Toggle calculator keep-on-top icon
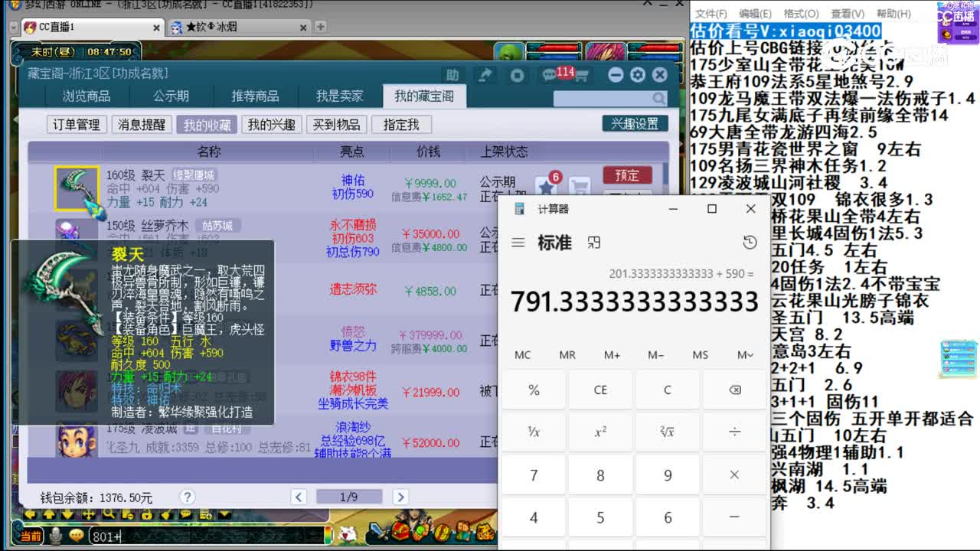 [x=593, y=243]
